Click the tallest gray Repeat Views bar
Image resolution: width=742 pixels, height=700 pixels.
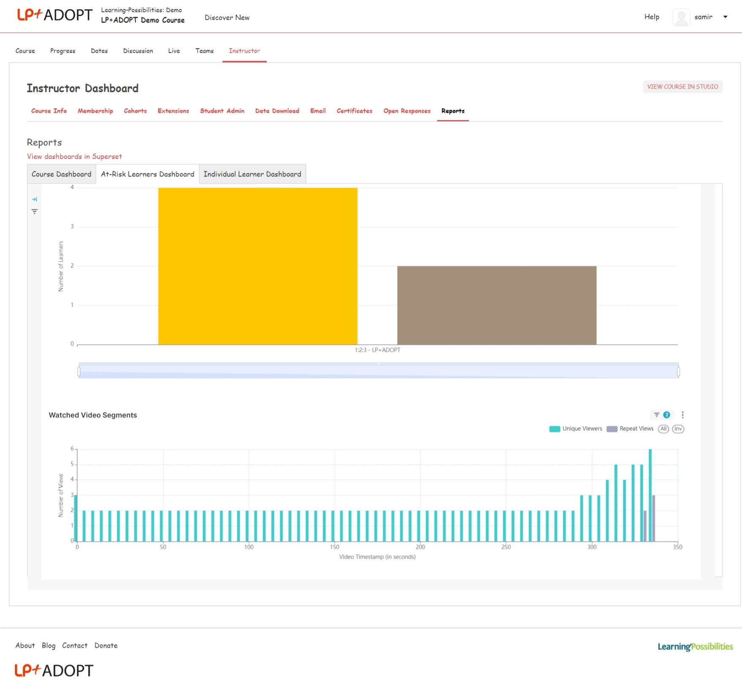[654, 518]
